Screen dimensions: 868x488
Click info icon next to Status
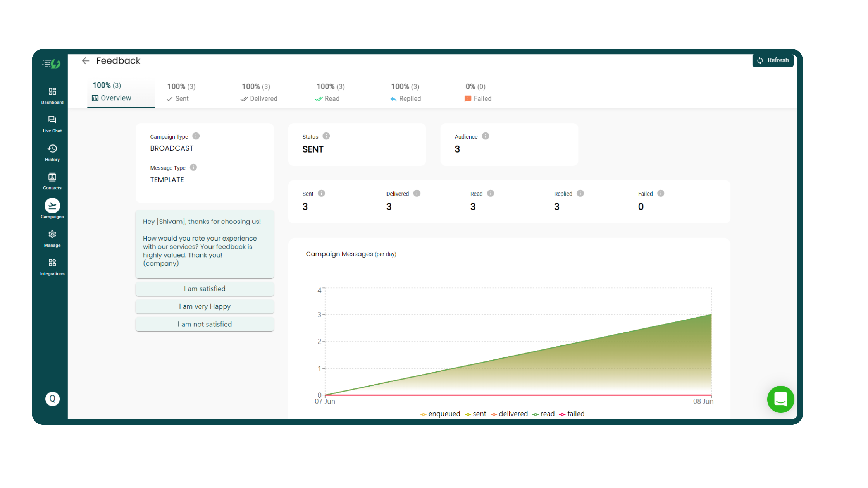326,136
